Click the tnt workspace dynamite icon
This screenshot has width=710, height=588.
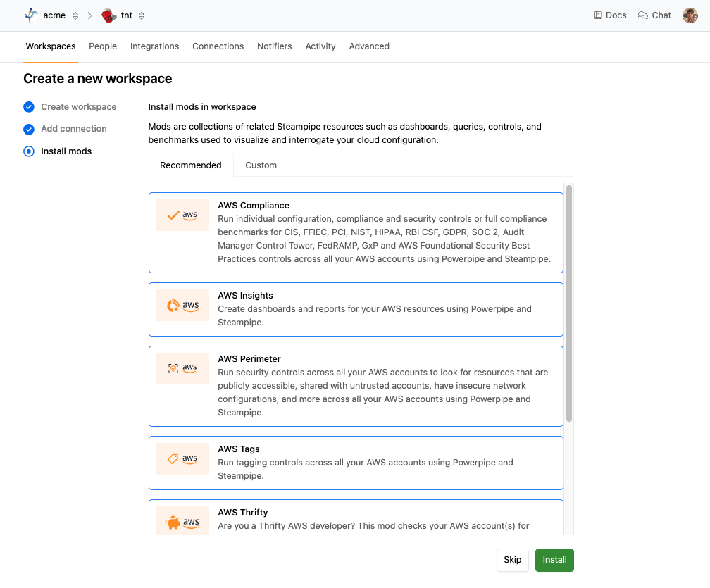108,15
